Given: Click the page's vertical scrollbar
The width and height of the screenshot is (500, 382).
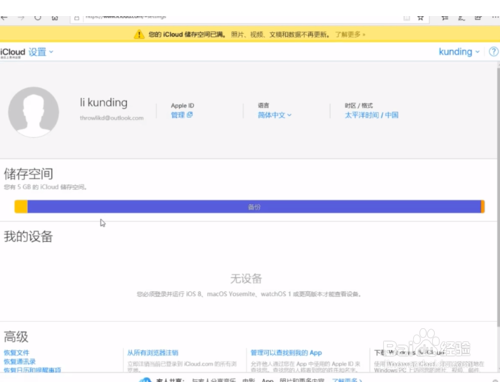Looking at the screenshot, I should click(x=498, y=197).
